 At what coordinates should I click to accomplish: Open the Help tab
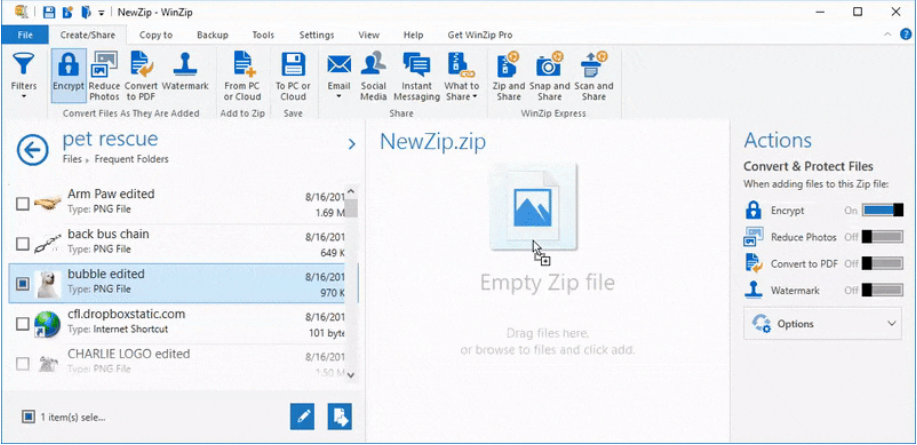pos(413,35)
